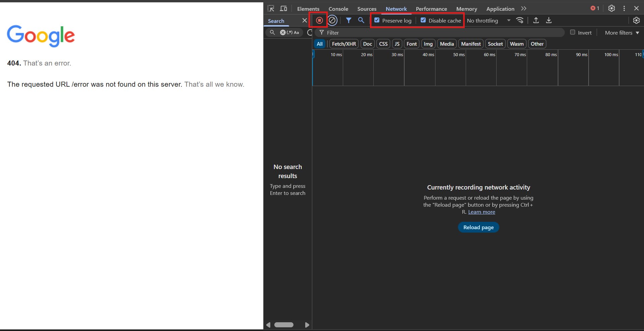The image size is (644, 331).
Task: Click the Reload page button
Action: (478, 227)
